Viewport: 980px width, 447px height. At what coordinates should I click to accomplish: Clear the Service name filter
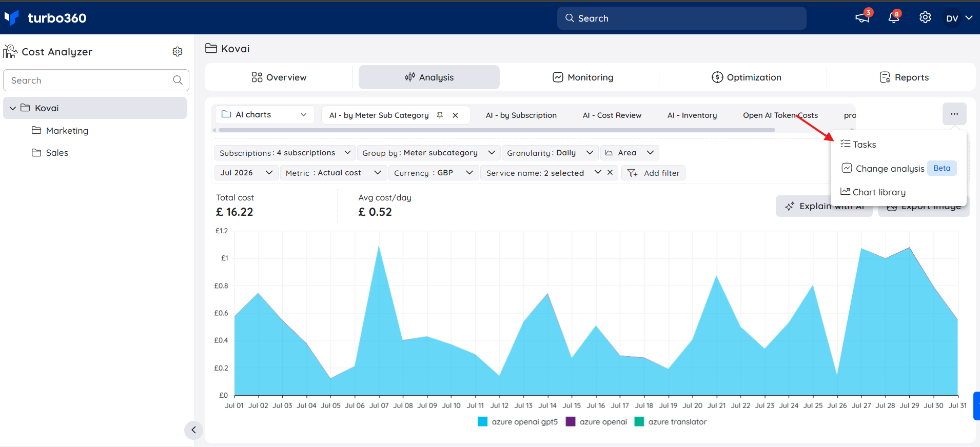click(x=610, y=172)
